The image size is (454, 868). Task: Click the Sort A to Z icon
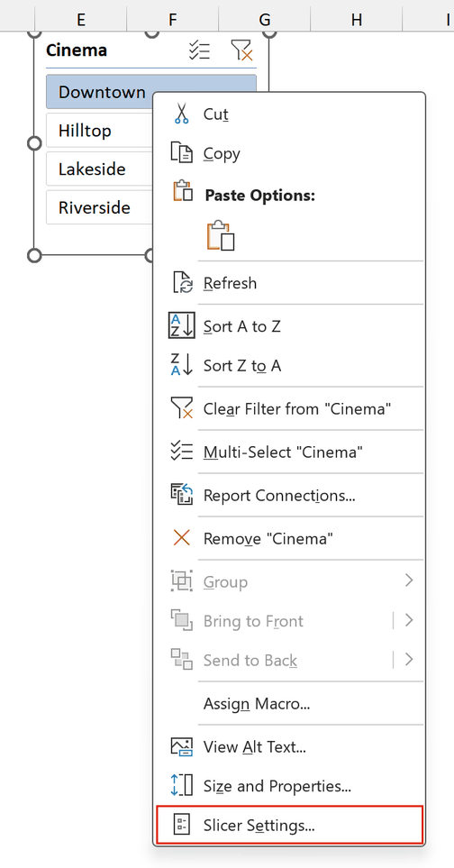point(181,325)
